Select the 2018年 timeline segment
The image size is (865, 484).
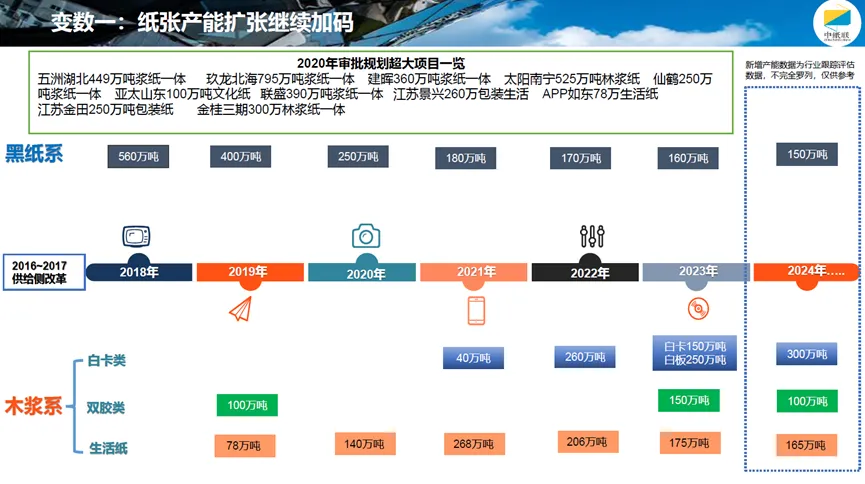click(x=139, y=272)
